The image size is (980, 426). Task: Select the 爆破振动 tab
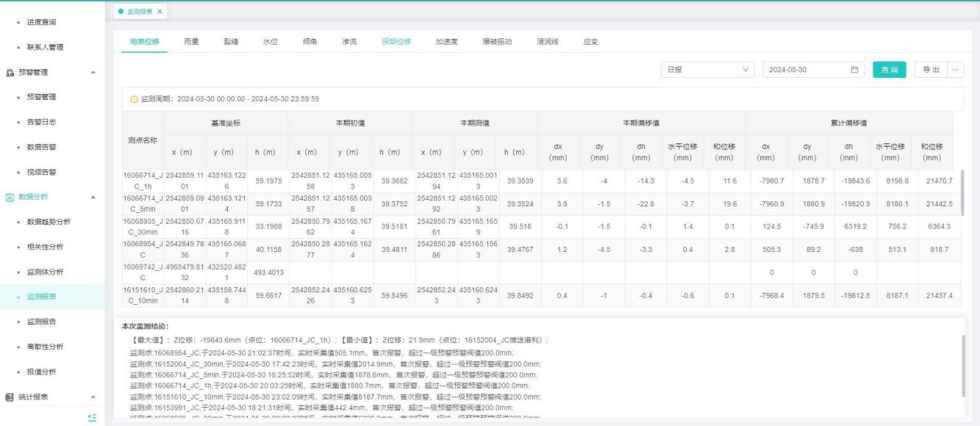(x=497, y=41)
